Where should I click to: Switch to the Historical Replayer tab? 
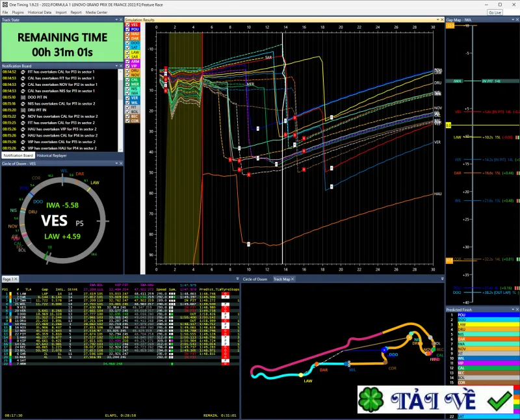point(51,155)
